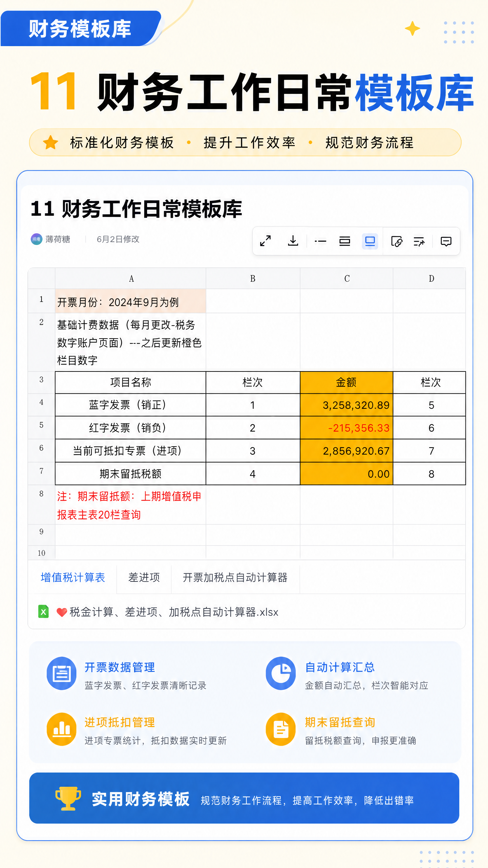
Task: Click the 开票数据管理 clipboard icon
Action: coord(62,674)
